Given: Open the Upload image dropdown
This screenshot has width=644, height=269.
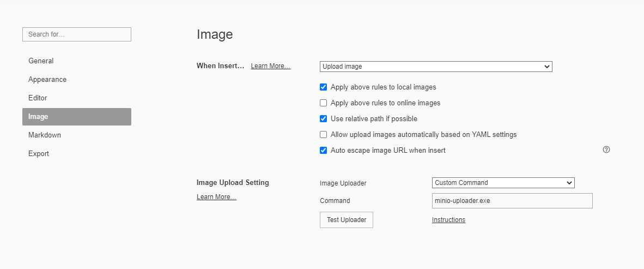Looking at the screenshot, I should tap(436, 66).
